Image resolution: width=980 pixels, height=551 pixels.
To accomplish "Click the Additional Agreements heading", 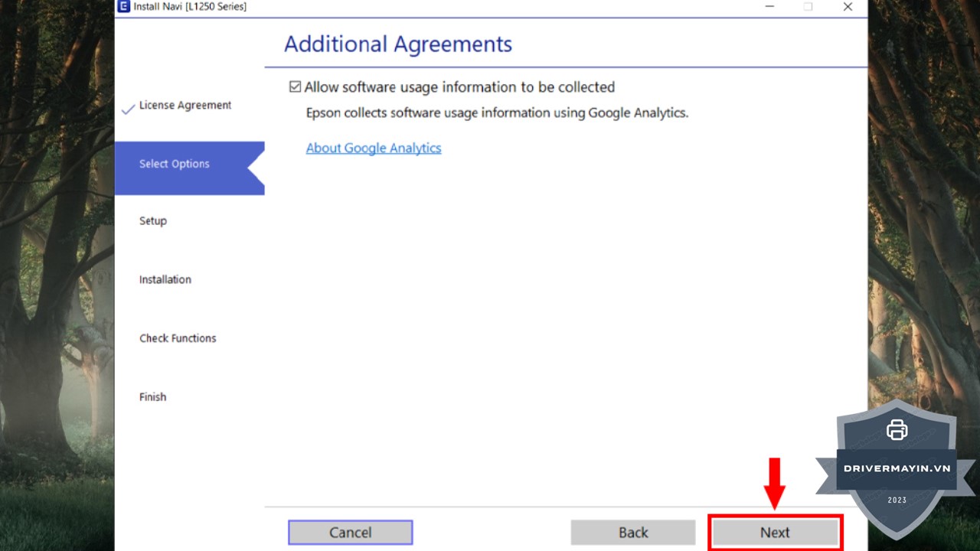I will coord(397,44).
